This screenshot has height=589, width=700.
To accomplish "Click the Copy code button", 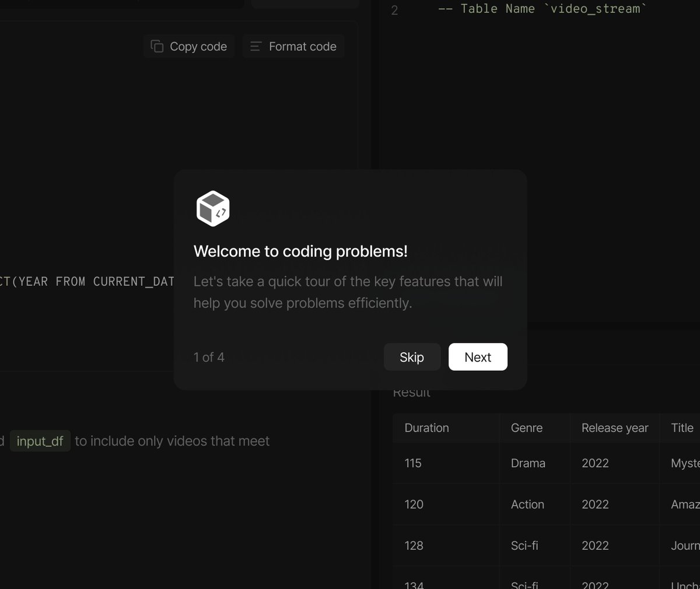I will point(189,46).
